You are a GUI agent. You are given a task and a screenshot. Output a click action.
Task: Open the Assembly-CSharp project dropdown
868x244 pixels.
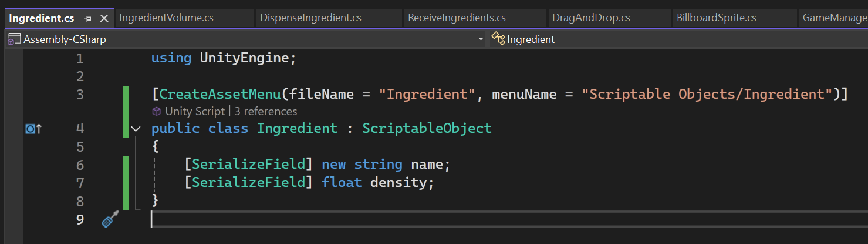[481, 39]
